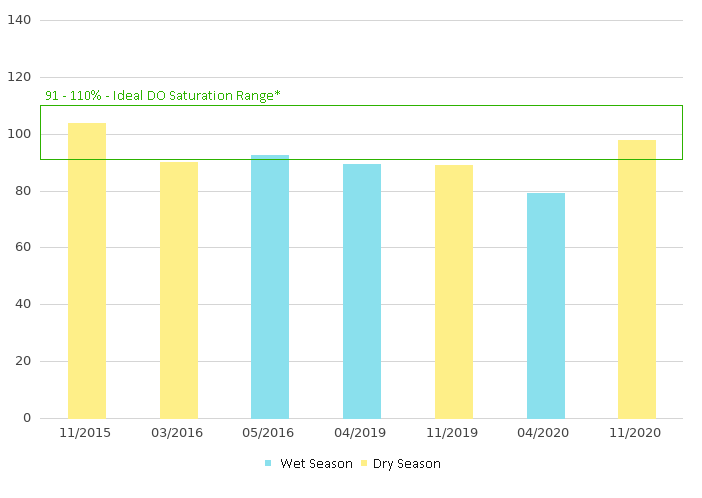Select the 04/2020 x-axis label
The image size is (702, 498).
[545, 433]
